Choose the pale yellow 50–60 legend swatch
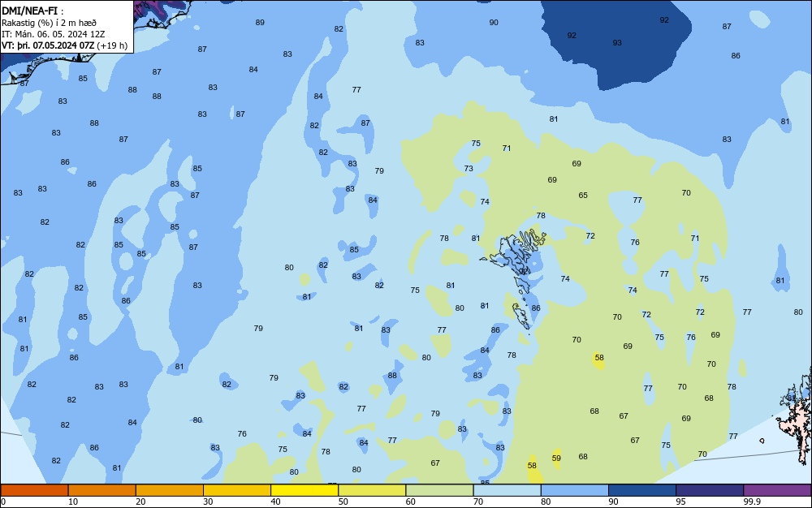 (372, 490)
